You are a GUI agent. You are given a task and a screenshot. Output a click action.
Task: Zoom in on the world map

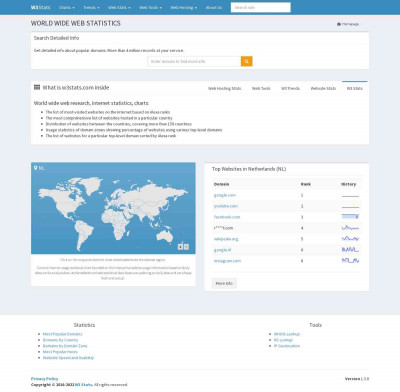pos(180,247)
